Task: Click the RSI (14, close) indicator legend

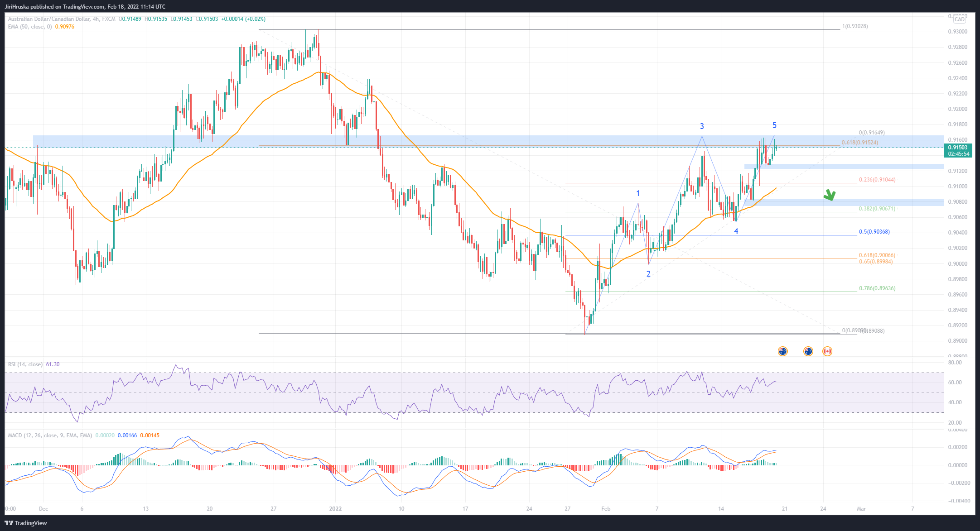Action: [25, 364]
